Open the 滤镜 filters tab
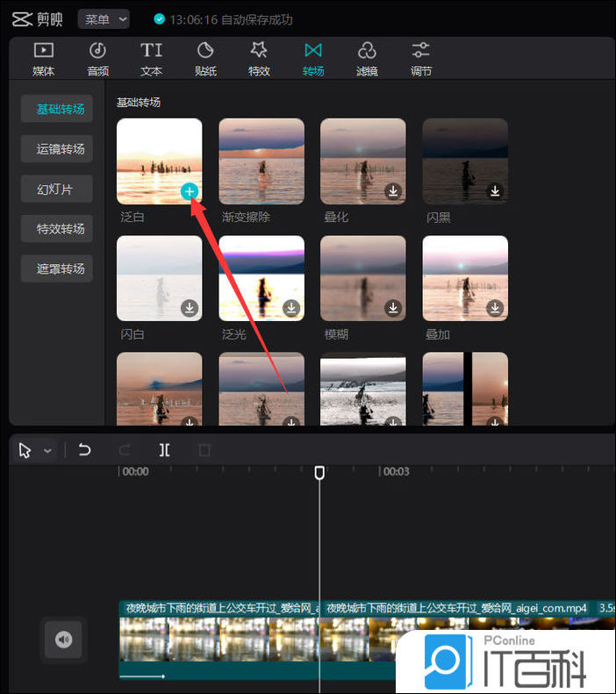The width and height of the screenshot is (616, 694). coord(367,59)
